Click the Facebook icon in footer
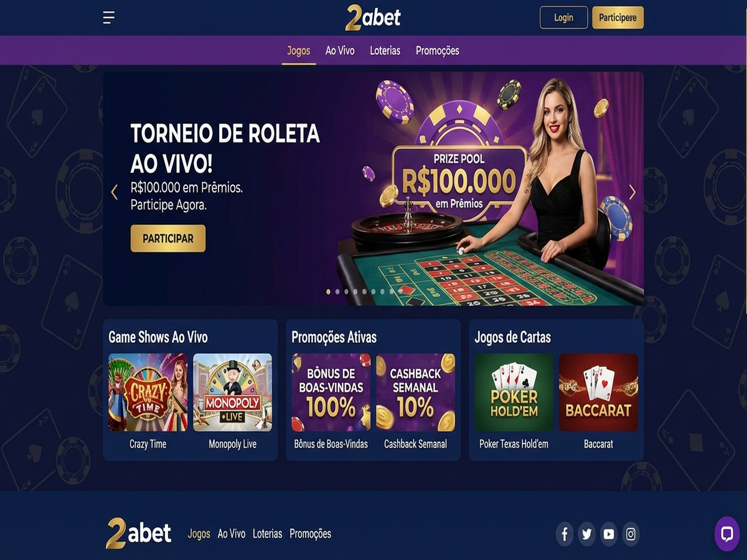This screenshot has height=560, width=747. coord(565,534)
